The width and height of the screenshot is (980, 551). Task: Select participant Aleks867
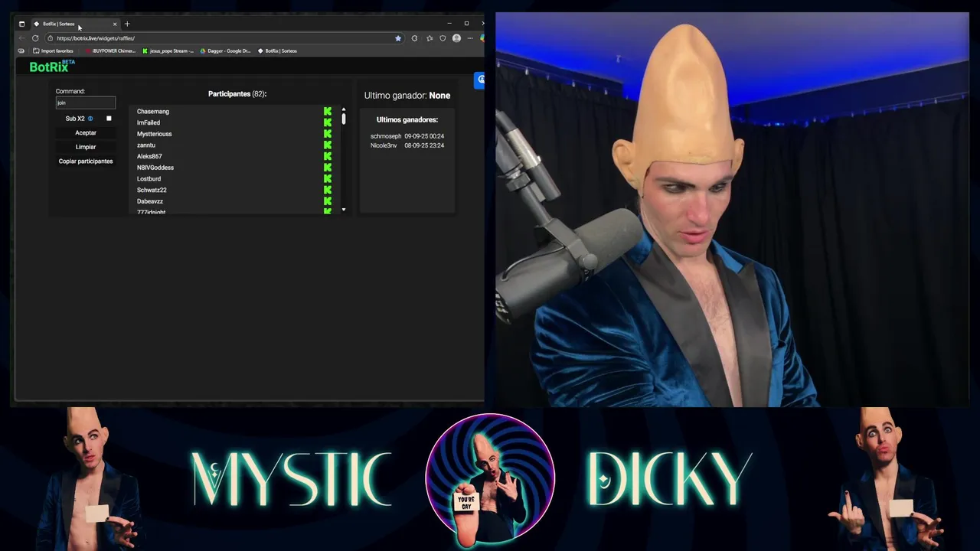tap(149, 156)
